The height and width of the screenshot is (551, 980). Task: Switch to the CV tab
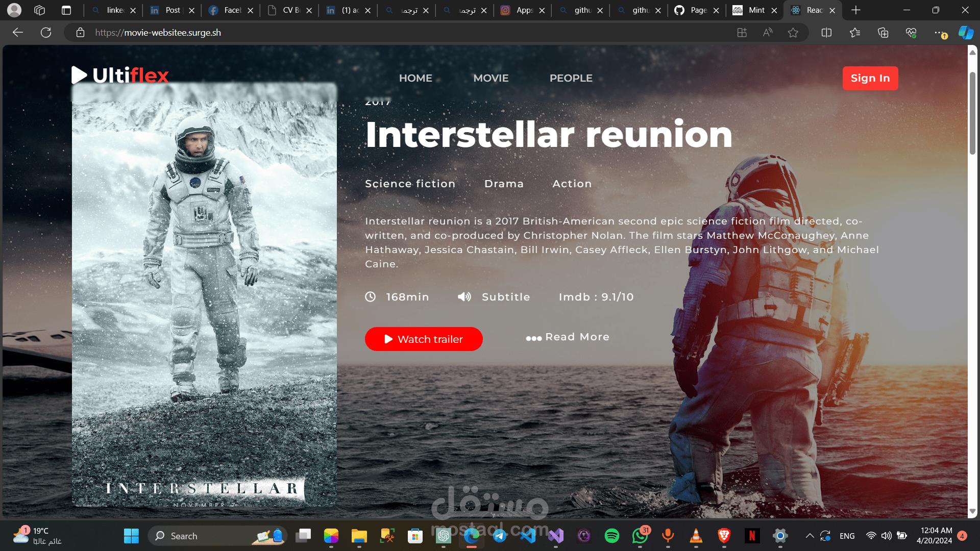pos(289,10)
